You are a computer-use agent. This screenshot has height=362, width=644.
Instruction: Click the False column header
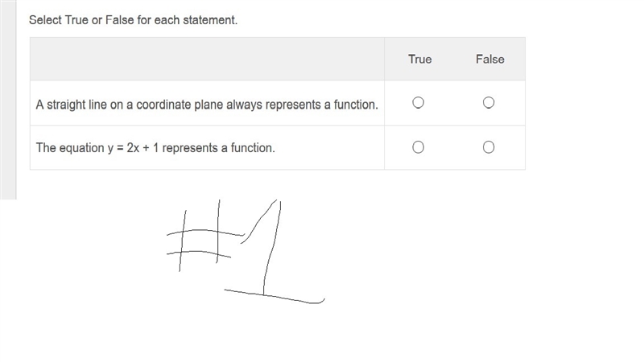(490, 59)
